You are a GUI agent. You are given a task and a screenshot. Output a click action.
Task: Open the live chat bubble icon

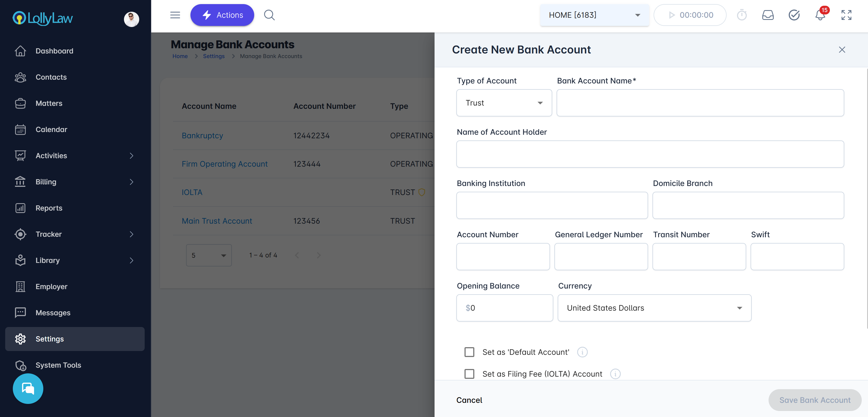(28, 389)
